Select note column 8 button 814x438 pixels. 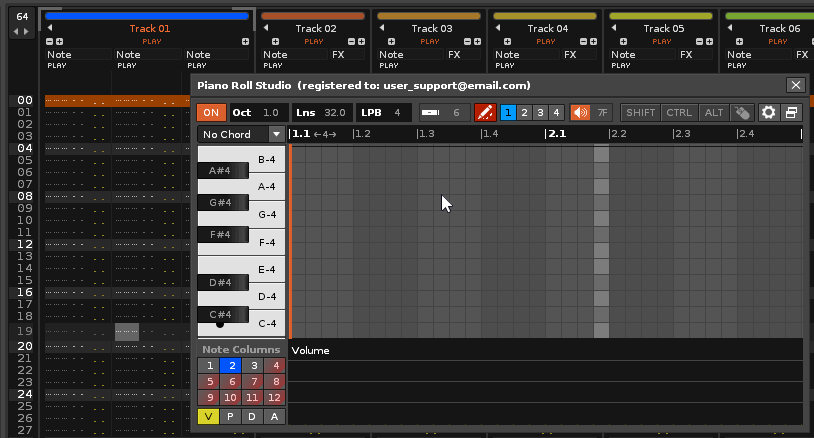(x=274, y=382)
